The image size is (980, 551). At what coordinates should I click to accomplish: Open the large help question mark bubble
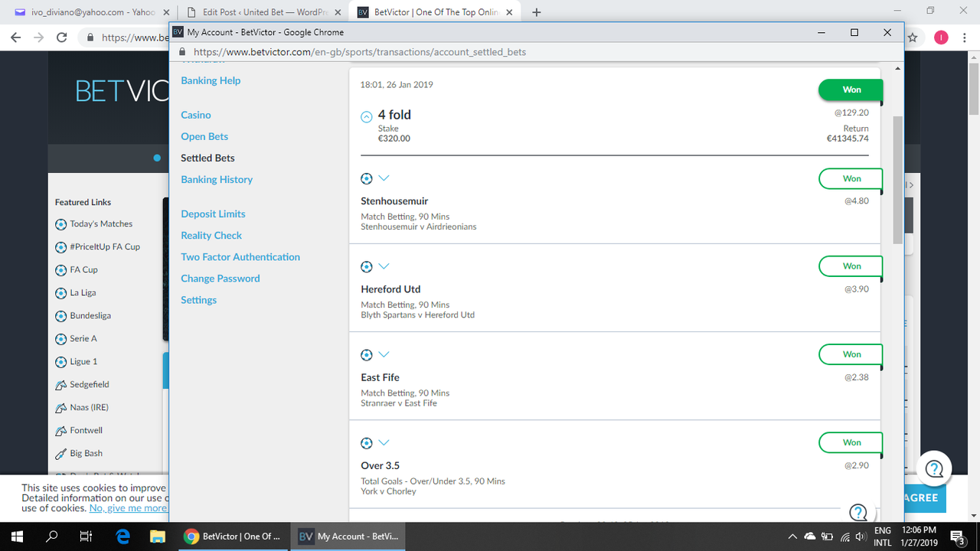click(934, 469)
